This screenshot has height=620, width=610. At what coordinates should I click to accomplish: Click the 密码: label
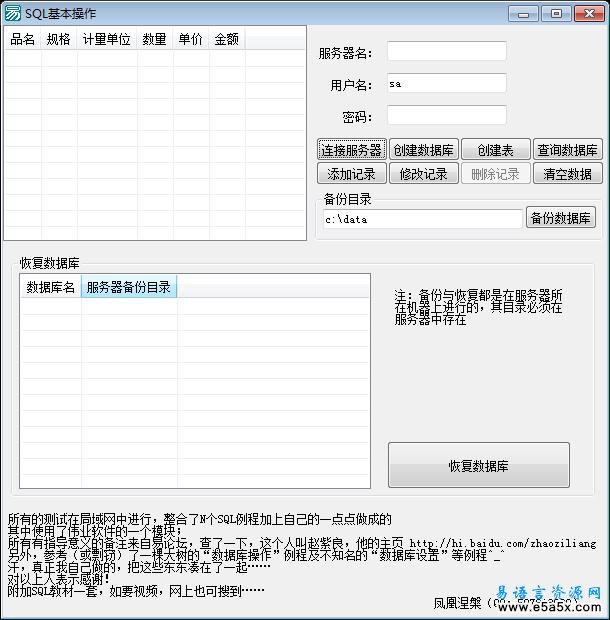click(x=357, y=117)
